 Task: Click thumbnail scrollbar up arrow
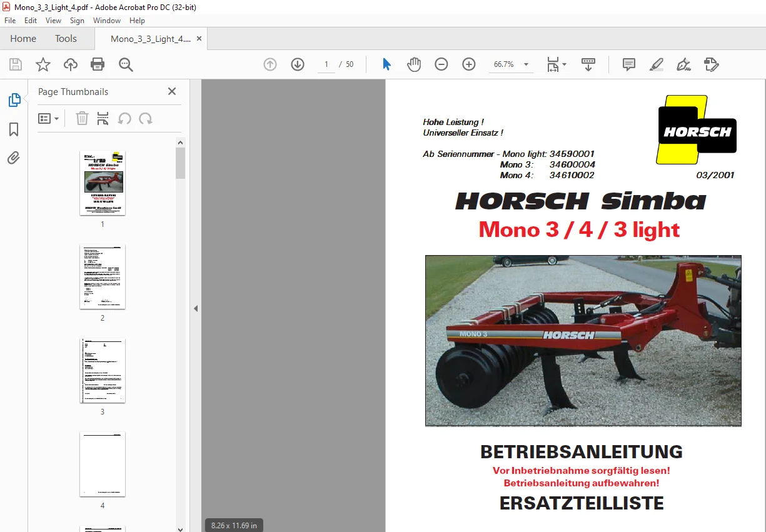[x=181, y=142]
